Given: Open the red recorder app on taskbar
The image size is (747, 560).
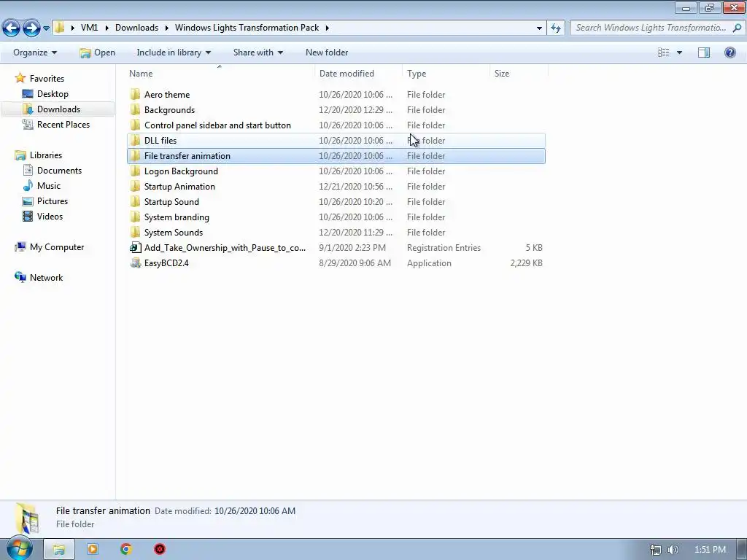Looking at the screenshot, I should [x=160, y=550].
